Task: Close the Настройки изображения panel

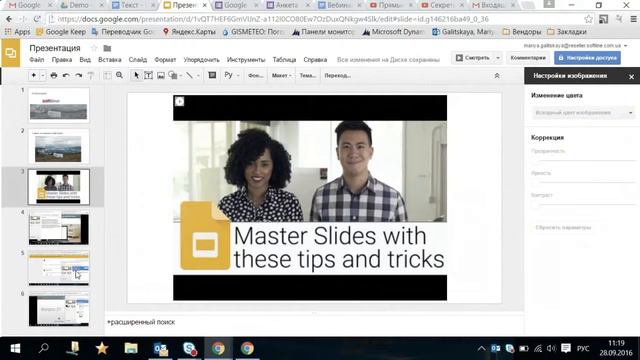Action: point(631,77)
